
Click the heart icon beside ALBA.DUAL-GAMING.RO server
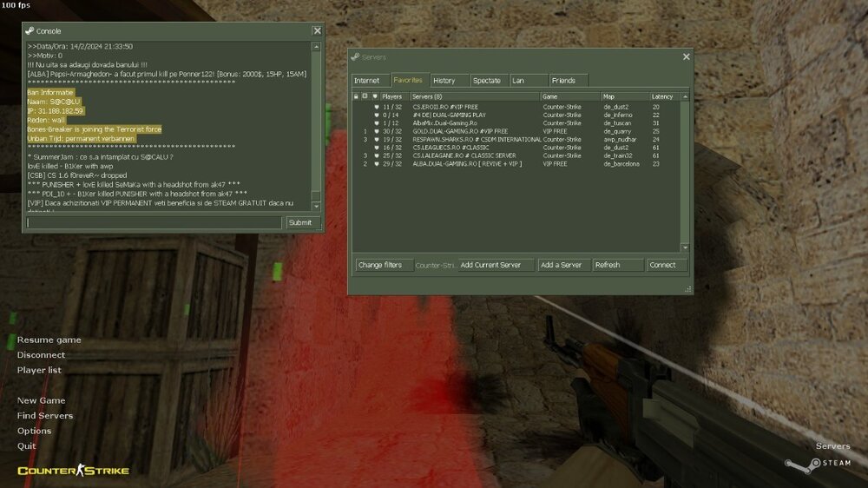(x=376, y=163)
